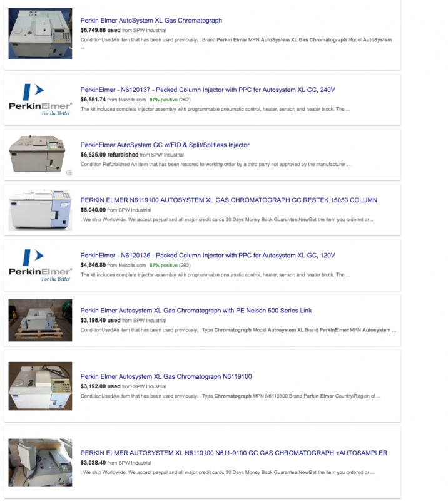
Task: Click 'from Neobits.com' on the 240V injector listing
Action: (126, 100)
